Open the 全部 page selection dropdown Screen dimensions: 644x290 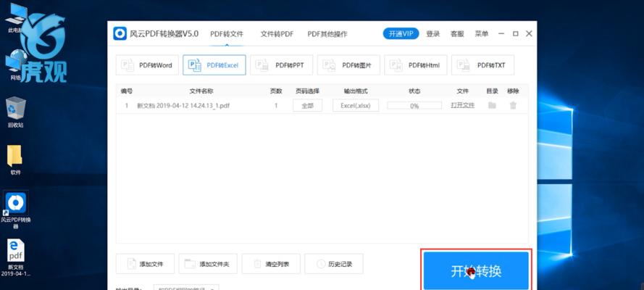tap(308, 106)
